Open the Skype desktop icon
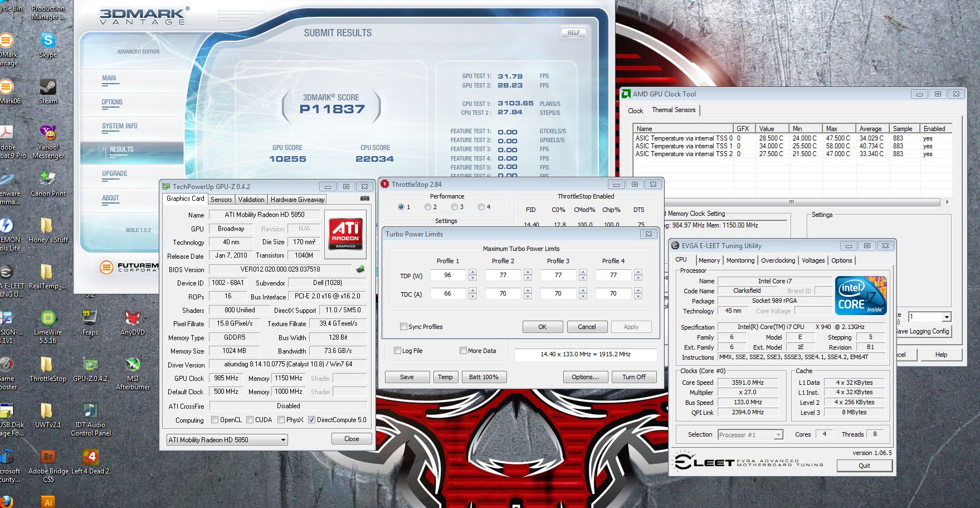 pos(48,41)
